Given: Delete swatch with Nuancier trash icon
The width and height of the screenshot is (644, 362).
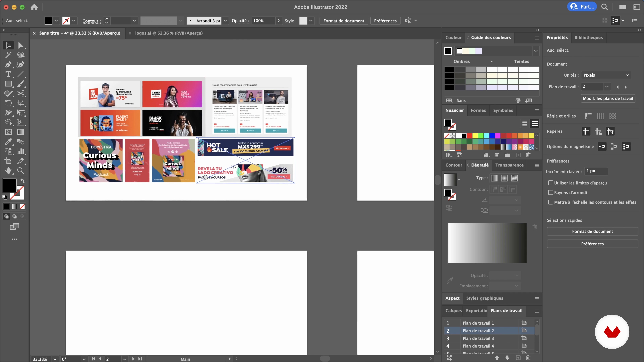Looking at the screenshot, I should (528, 155).
